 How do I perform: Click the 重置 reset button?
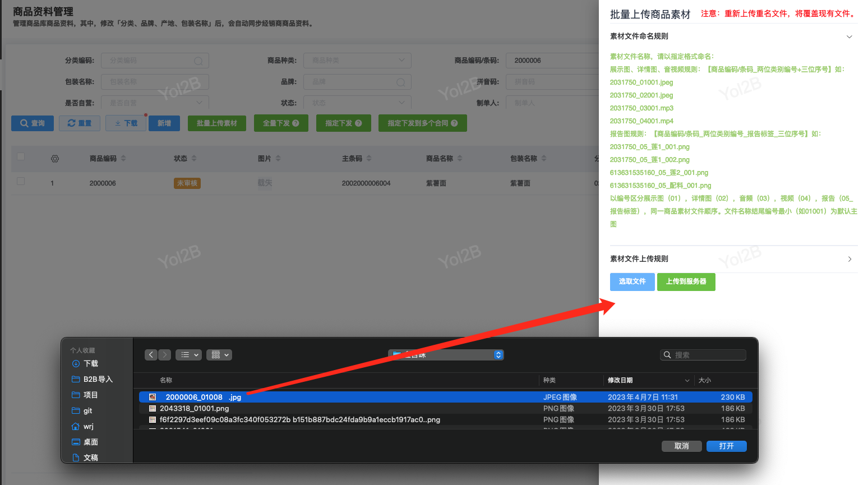80,123
